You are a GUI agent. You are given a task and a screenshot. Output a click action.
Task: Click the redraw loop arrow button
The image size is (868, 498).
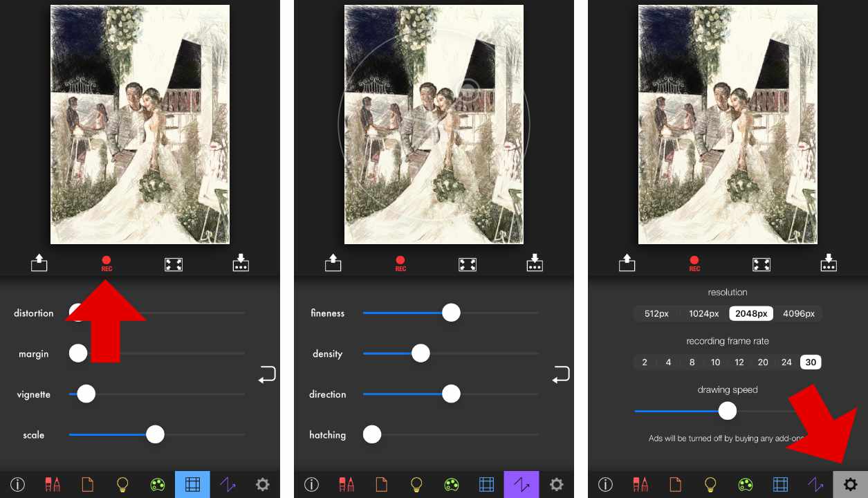[266, 374]
